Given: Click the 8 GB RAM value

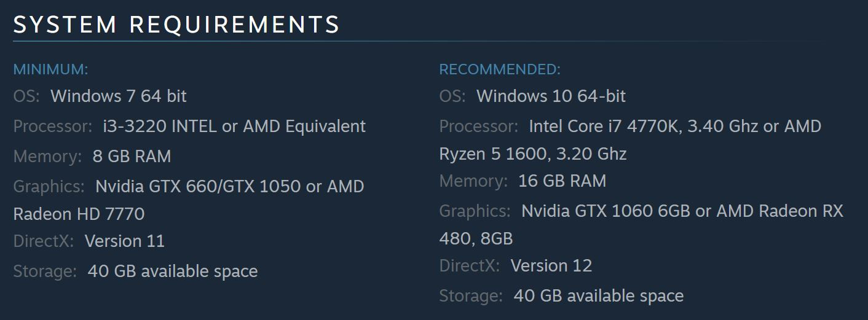Looking at the screenshot, I should click(x=132, y=157).
